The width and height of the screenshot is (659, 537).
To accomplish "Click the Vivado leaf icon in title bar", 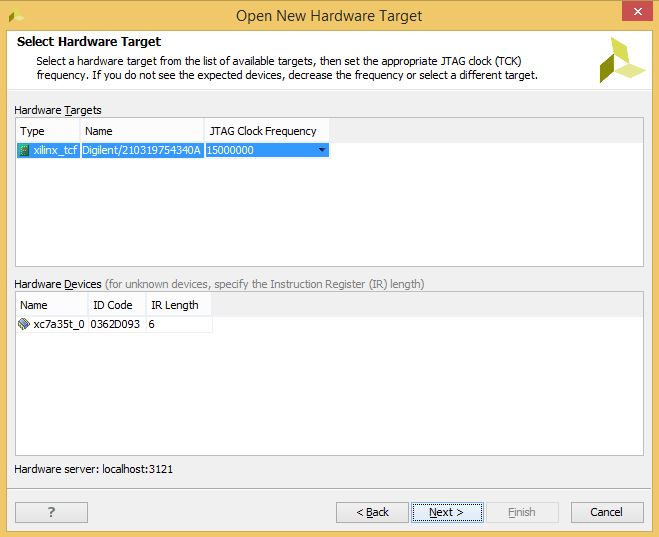I will (x=15, y=16).
